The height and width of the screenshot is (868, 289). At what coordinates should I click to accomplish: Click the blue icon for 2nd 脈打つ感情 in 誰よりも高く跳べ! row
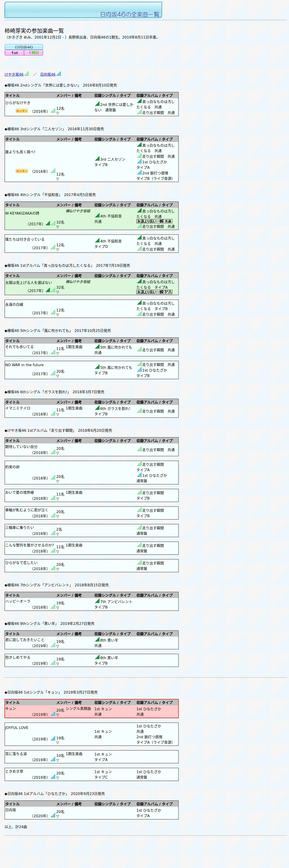point(139,172)
